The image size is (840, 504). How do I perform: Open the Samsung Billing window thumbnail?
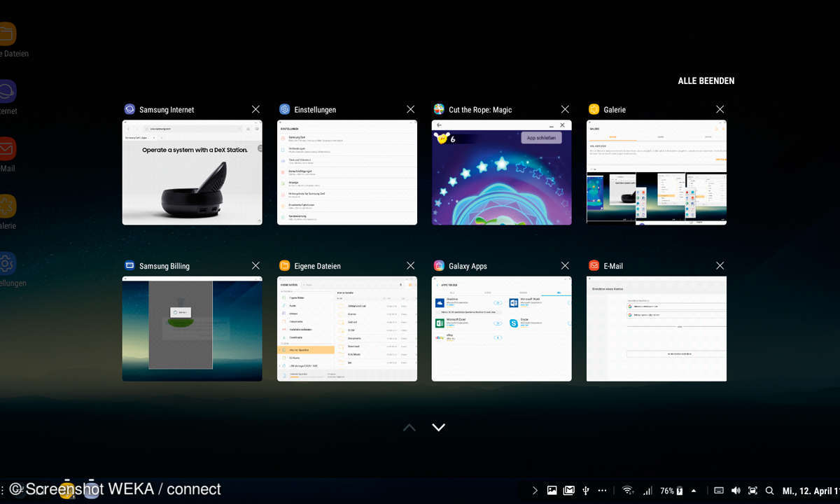pos(192,329)
